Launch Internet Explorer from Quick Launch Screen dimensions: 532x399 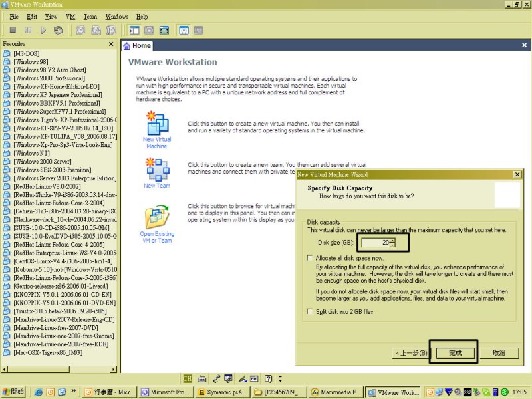tap(39, 392)
